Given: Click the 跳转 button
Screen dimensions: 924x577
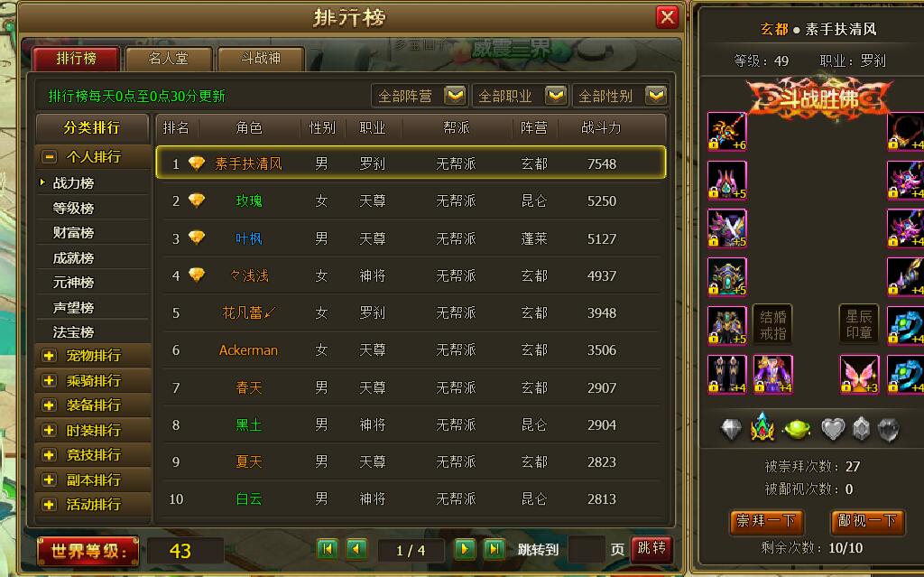Looking at the screenshot, I should point(651,549).
